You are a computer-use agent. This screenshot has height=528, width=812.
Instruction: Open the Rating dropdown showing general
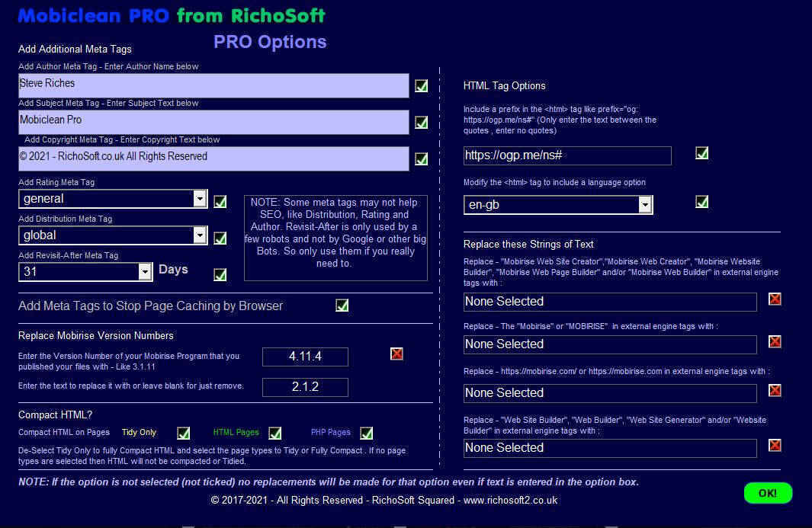pos(200,199)
